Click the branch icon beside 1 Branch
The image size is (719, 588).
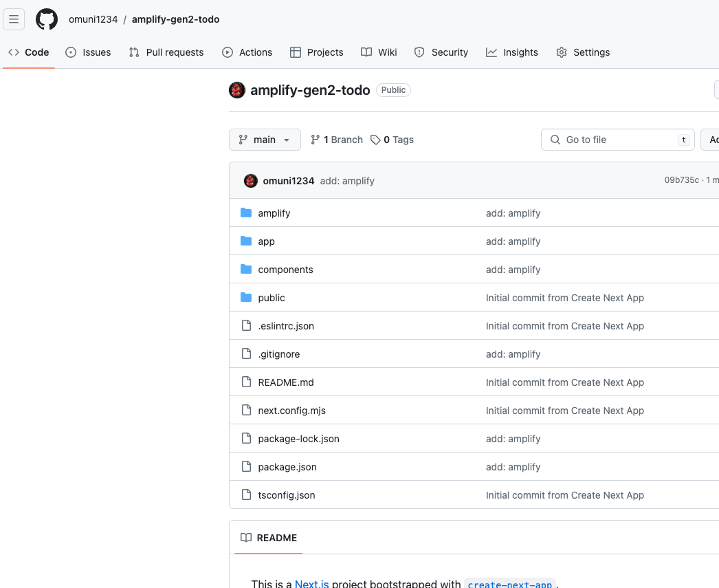(315, 140)
